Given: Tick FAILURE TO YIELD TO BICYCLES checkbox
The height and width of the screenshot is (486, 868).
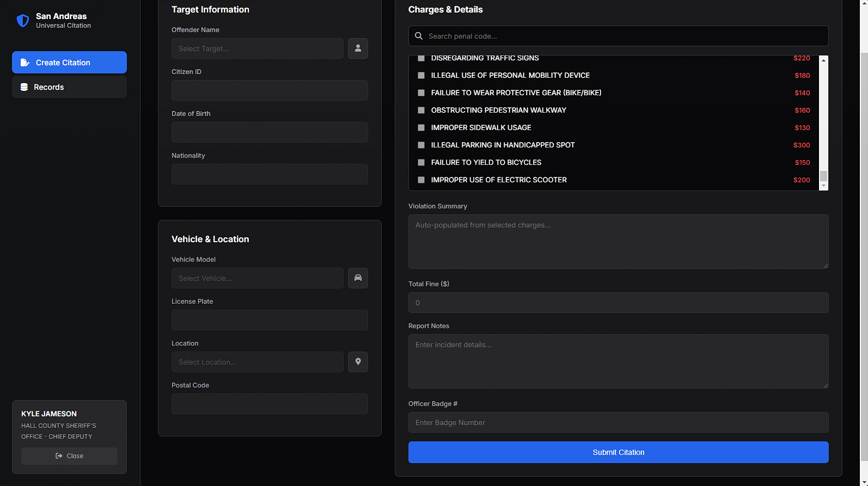Looking at the screenshot, I should coord(421,162).
